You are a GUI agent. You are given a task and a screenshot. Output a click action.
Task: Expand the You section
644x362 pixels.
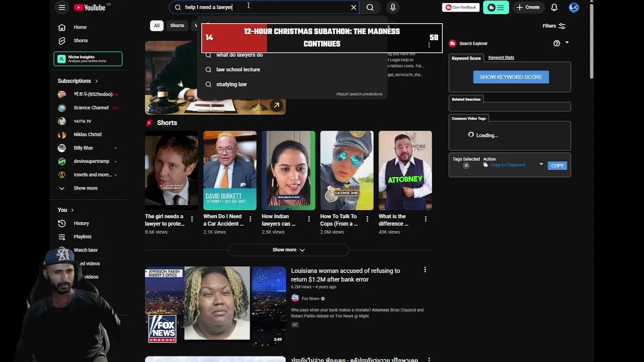[x=65, y=210]
